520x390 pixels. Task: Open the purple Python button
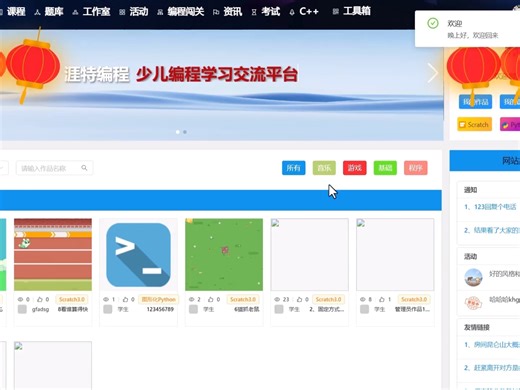(510, 124)
